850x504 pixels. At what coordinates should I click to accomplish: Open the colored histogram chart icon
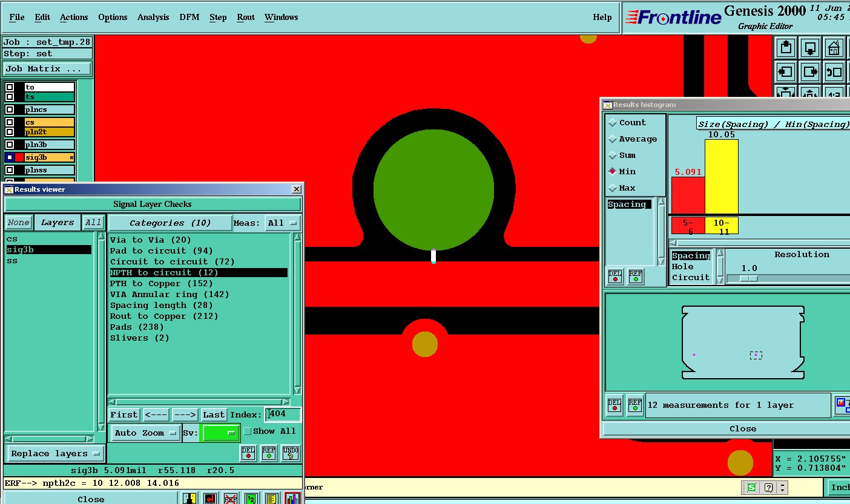(292, 499)
